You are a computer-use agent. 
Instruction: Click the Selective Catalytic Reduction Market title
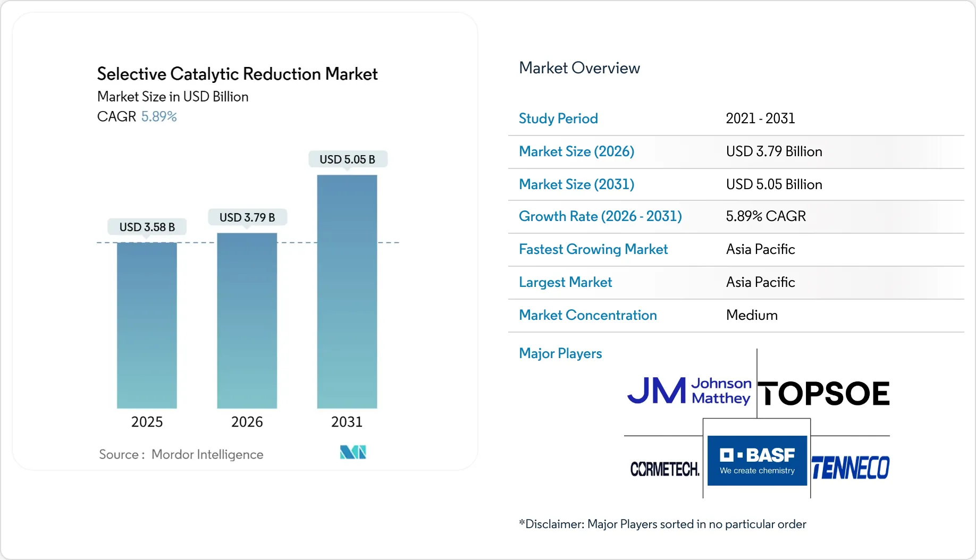click(x=237, y=74)
